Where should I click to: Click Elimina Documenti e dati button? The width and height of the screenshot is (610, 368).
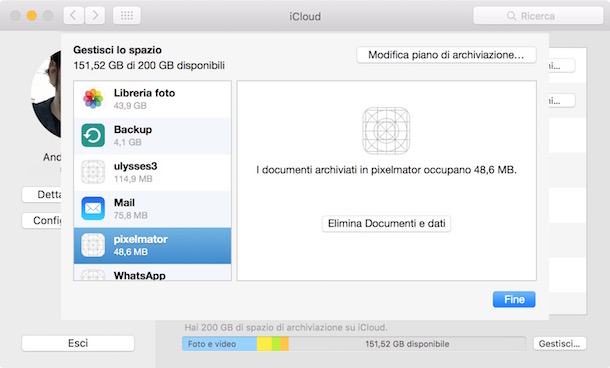[386, 224]
